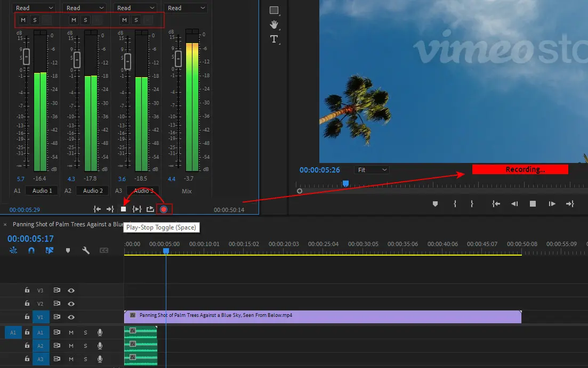Select the Rectangle tool
This screenshot has height=368, width=588.
[x=274, y=10]
